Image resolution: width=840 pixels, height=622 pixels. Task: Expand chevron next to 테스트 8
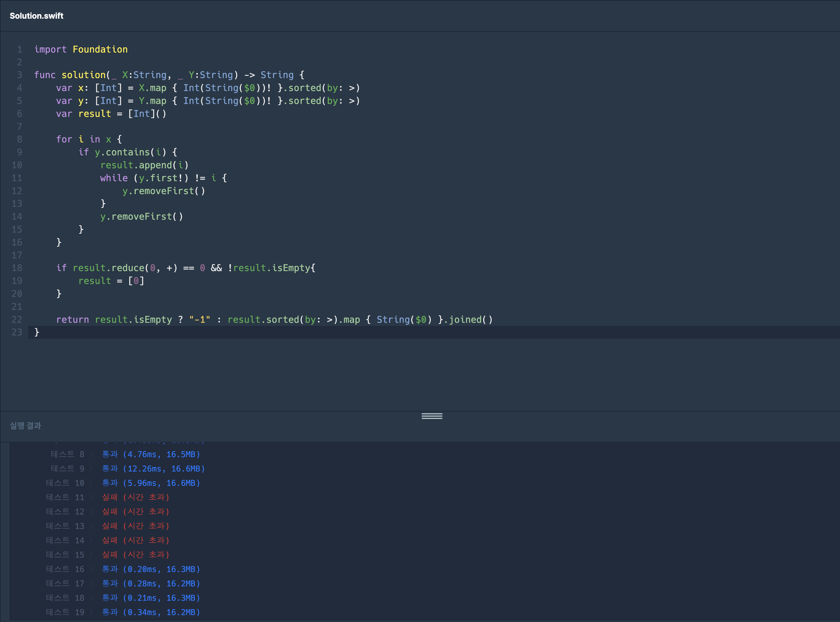coord(92,455)
